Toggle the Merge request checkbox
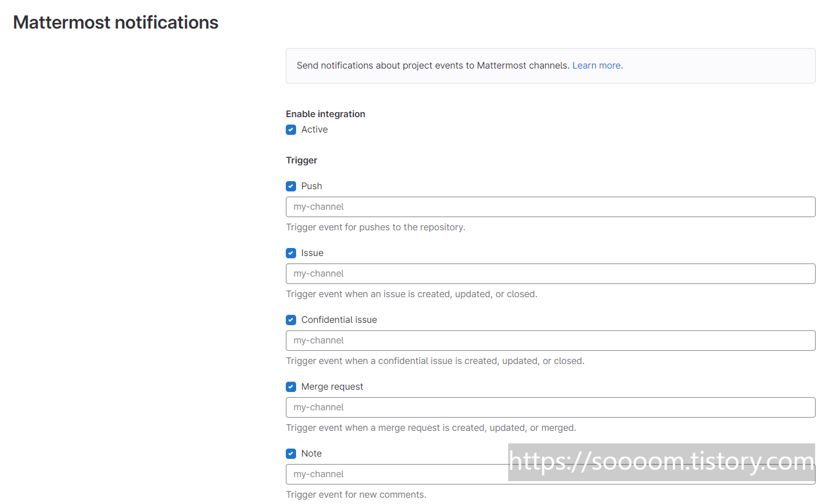 [291, 387]
